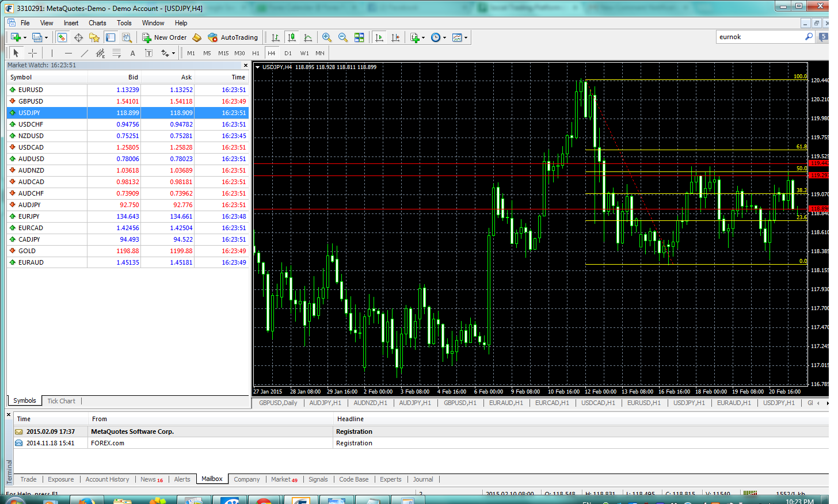Expand the Indicators list dropdown
838x504 pixels.
pyautogui.click(x=423, y=38)
